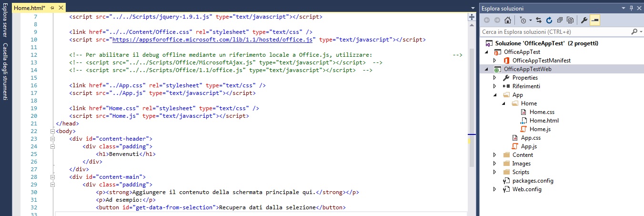Viewport: 644px width, 216px height.
Task: Select the Scripts folder label
Action: pos(521,172)
